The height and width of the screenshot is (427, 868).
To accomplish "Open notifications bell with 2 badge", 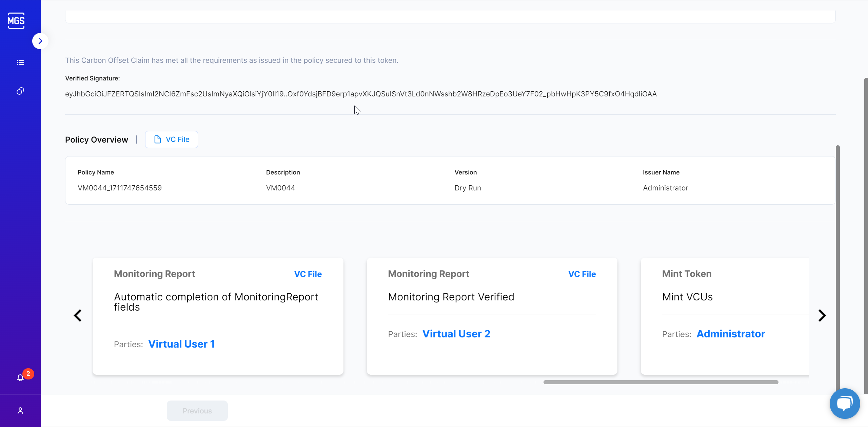I will [x=20, y=378].
